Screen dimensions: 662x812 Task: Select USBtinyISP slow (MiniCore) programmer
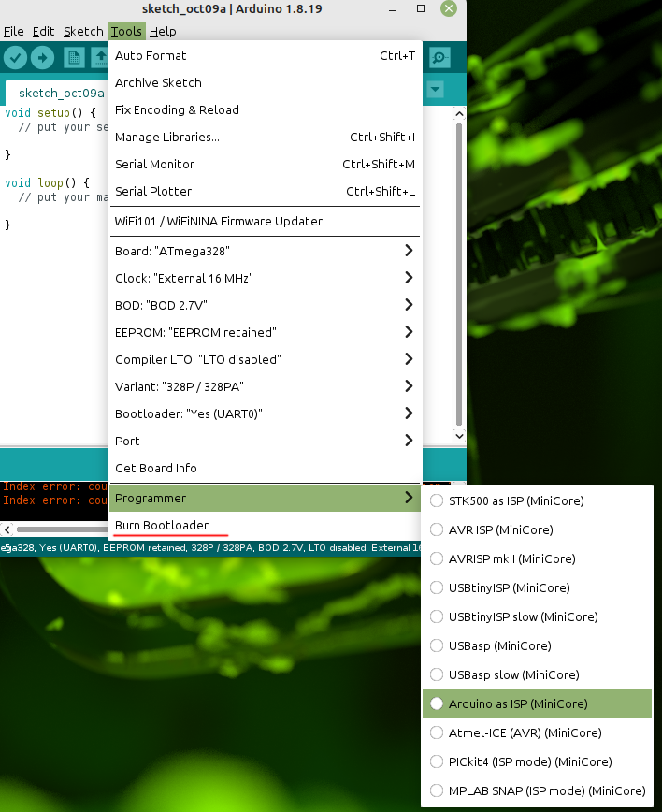coord(537,616)
